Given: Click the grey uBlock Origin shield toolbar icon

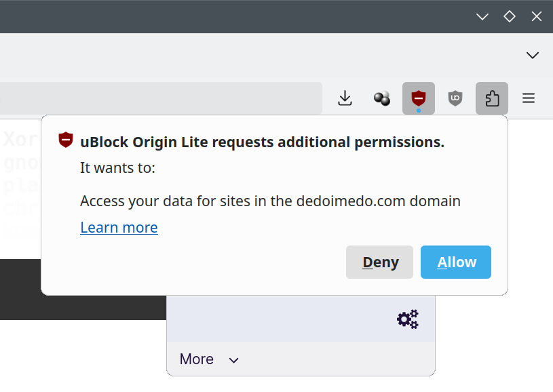Looking at the screenshot, I should pyautogui.click(x=455, y=98).
